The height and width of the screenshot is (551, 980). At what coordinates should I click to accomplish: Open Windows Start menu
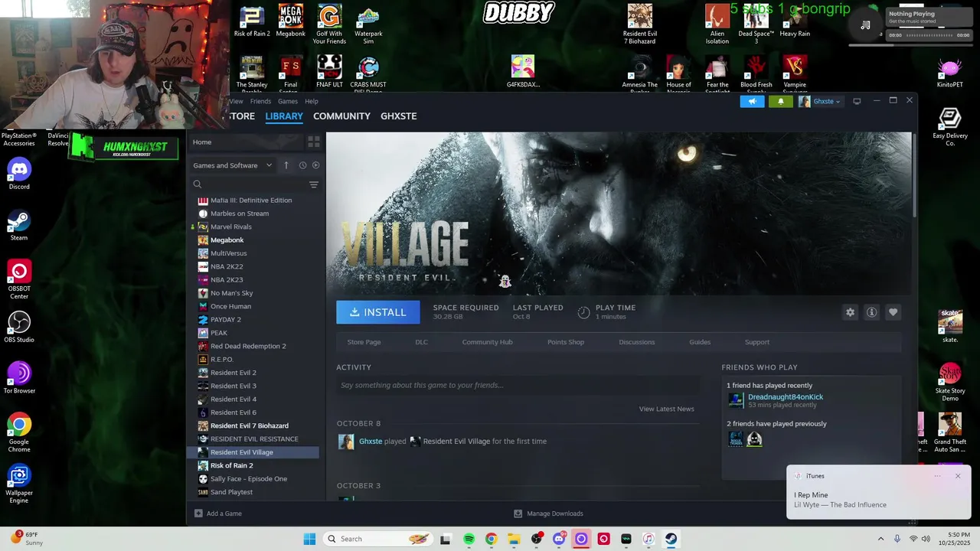click(309, 539)
